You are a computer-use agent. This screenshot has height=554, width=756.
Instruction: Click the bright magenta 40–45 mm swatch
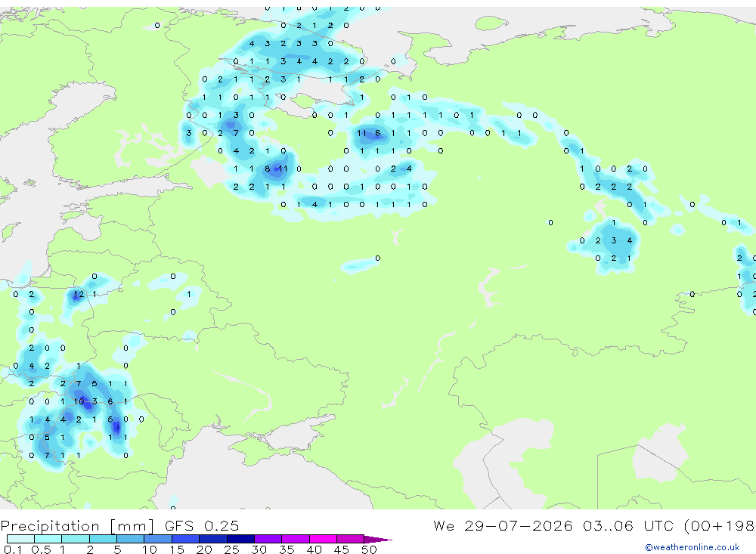click(323, 539)
